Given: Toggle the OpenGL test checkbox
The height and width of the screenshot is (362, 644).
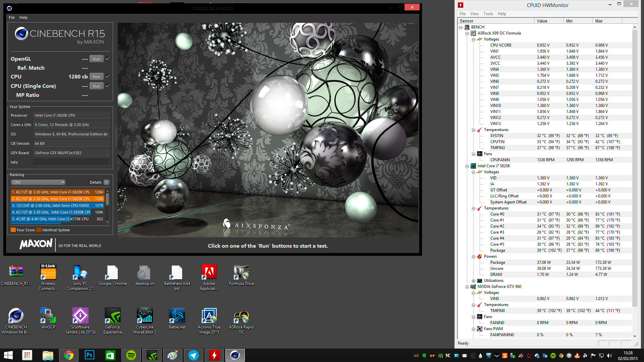Looking at the screenshot, I should (x=108, y=59).
